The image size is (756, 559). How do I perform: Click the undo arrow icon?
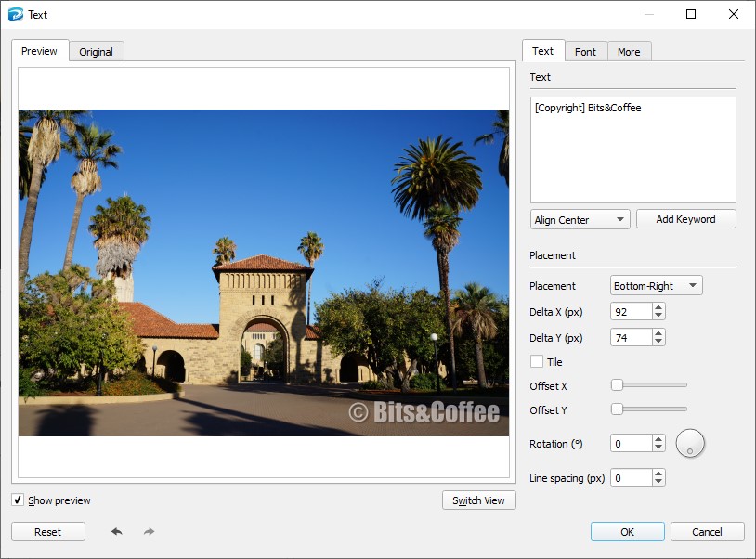click(117, 531)
